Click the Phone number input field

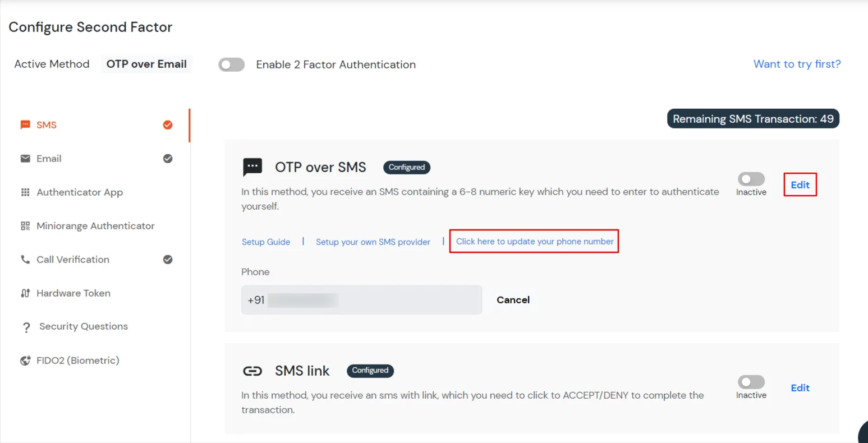(x=361, y=299)
